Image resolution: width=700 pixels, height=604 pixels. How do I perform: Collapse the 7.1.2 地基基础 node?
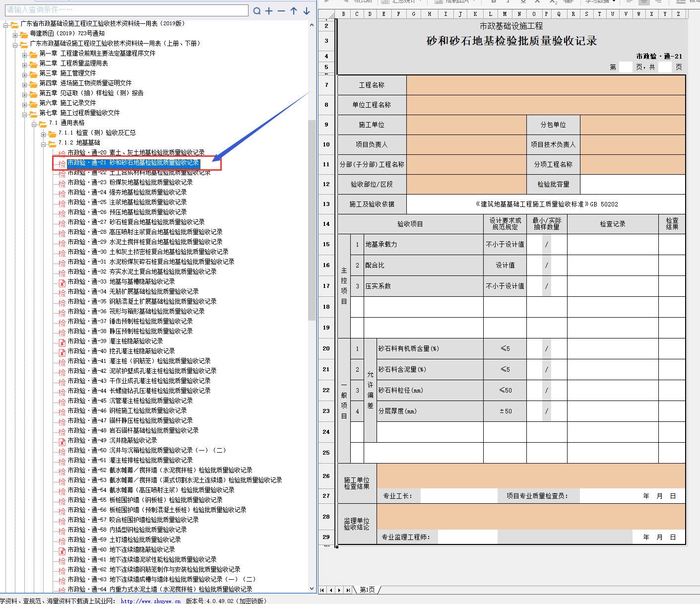pyautogui.click(x=44, y=143)
